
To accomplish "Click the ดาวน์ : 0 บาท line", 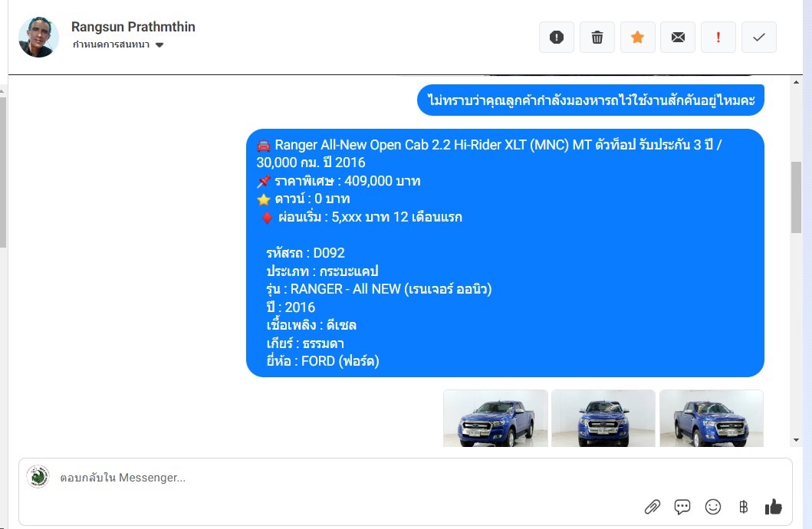I will (x=304, y=199).
